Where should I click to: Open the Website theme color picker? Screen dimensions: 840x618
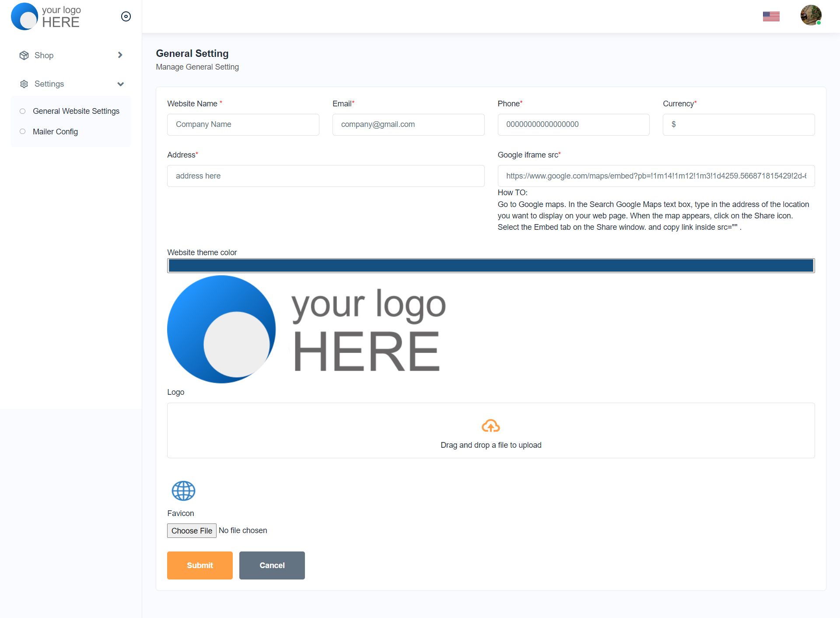tap(490, 266)
